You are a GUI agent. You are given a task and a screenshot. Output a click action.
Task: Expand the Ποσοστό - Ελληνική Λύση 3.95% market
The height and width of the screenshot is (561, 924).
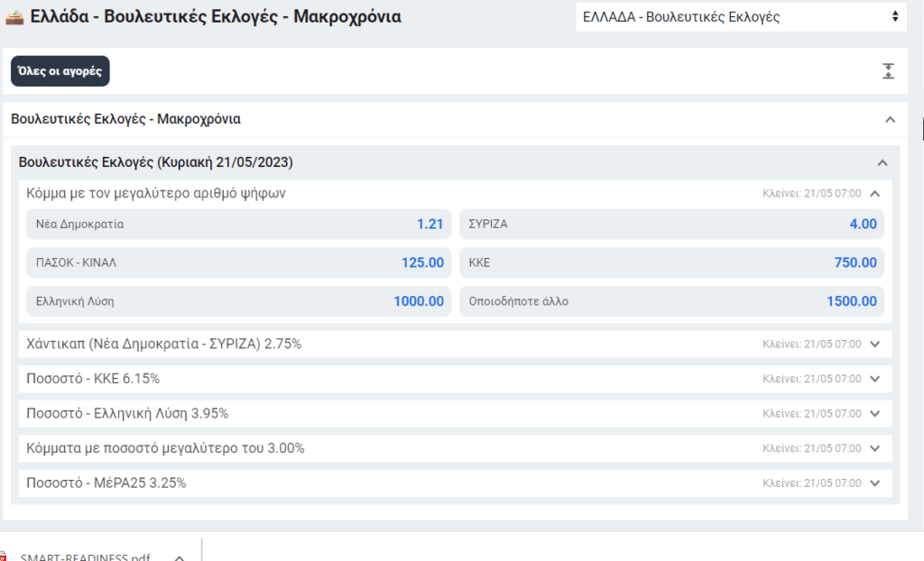[455, 414]
